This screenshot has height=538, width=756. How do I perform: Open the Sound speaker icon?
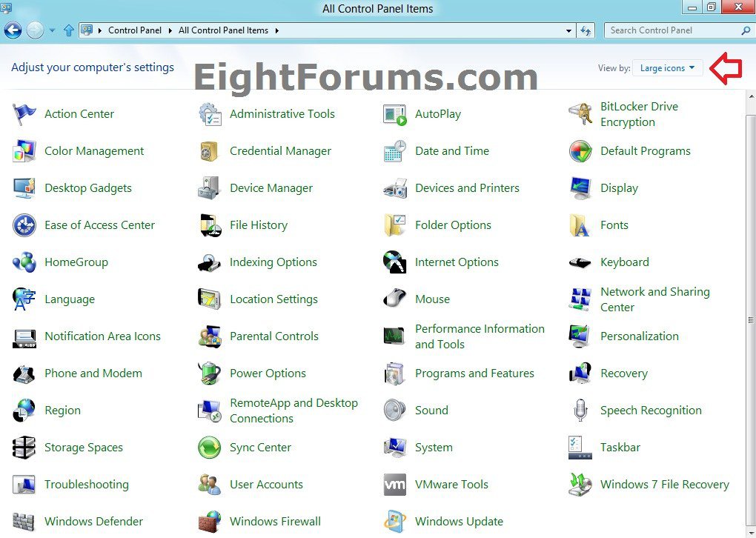[x=395, y=411]
